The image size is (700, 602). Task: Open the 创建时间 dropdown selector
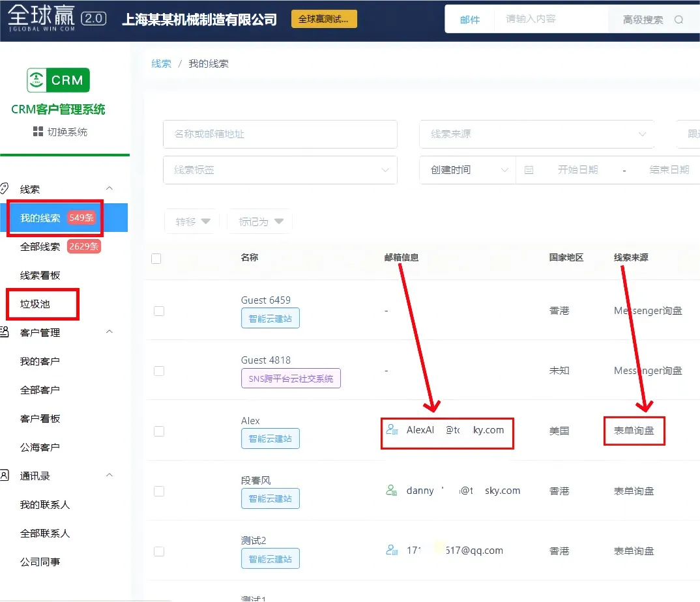(468, 170)
